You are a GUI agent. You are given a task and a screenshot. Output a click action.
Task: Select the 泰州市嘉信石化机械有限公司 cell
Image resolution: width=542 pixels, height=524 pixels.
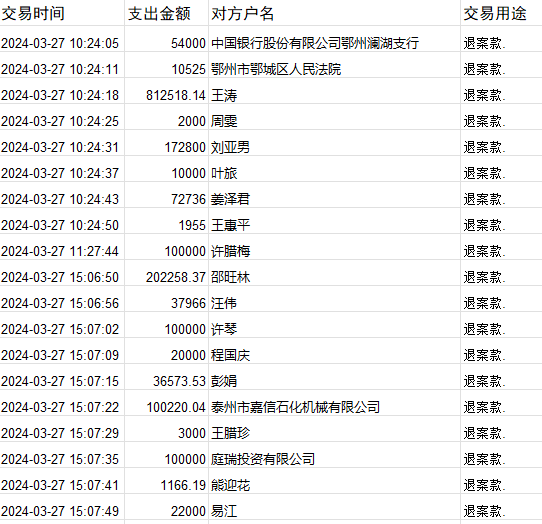tap(334, 407)
